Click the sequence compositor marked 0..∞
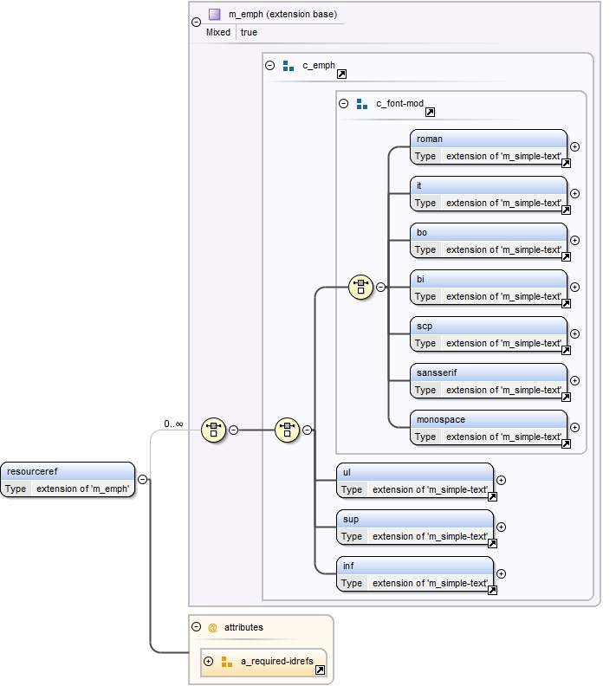The image size is (616, 686). pyautogui.click(x=213, y=429)
